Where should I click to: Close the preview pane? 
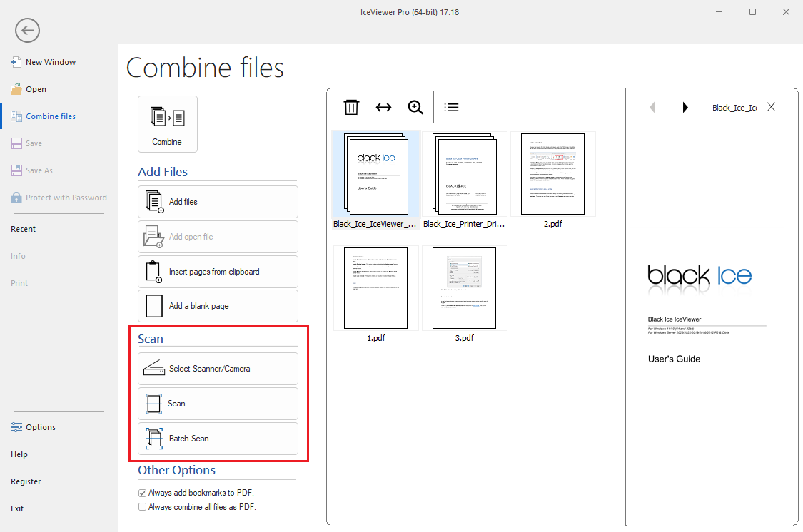[772, 106]
